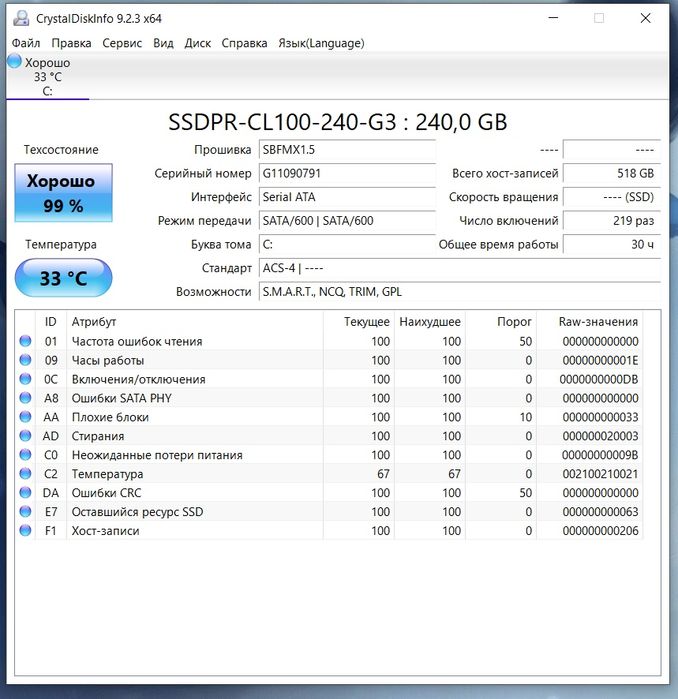This screenshot has height=699, width=678.
Task: Open the Диск menu
Action: (x=198, y=43)
